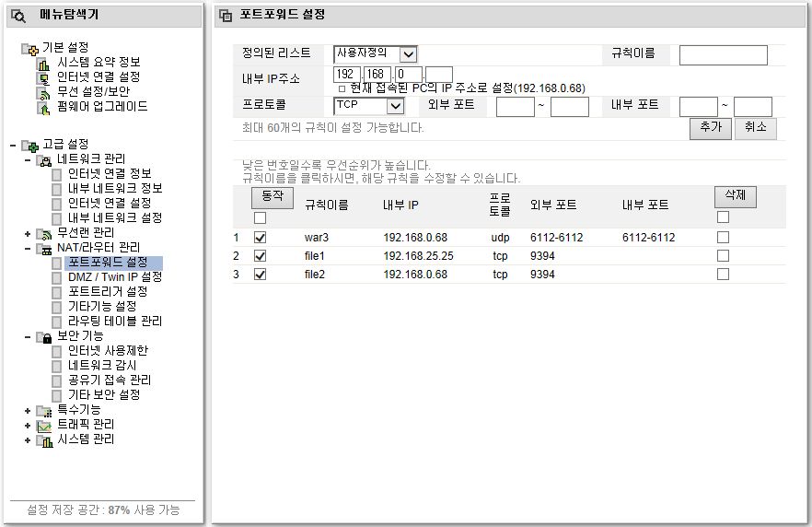The width and height of the screenshot is (812, 527).
Task: Collapse the 보안 기능 tree node
Action: coord(28,337)
